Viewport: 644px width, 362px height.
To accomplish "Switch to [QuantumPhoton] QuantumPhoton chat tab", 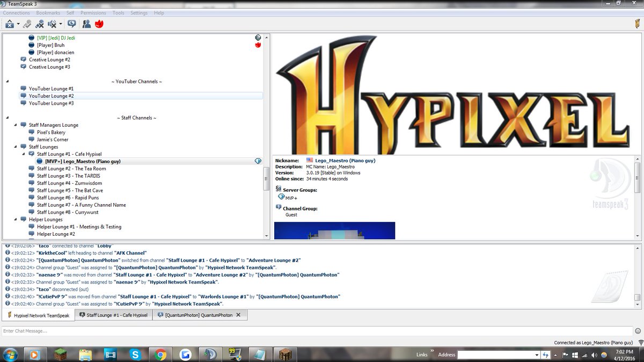I will [200, 315].
